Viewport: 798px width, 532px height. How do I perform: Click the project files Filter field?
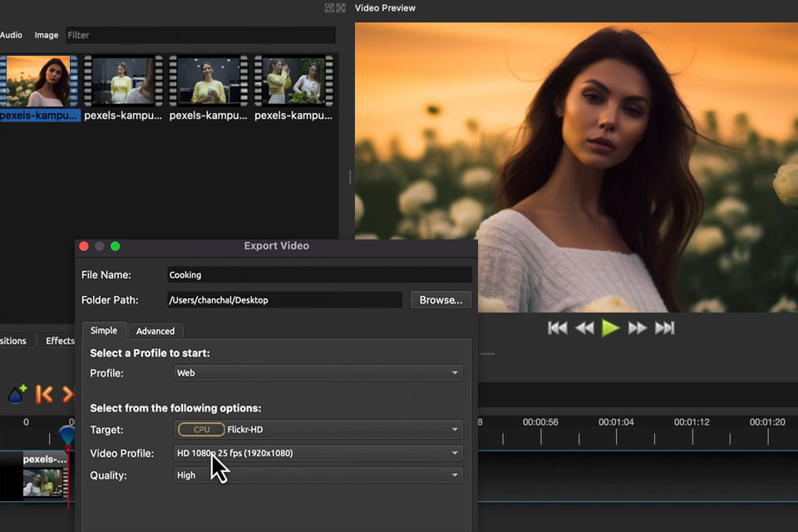[200, 35]
